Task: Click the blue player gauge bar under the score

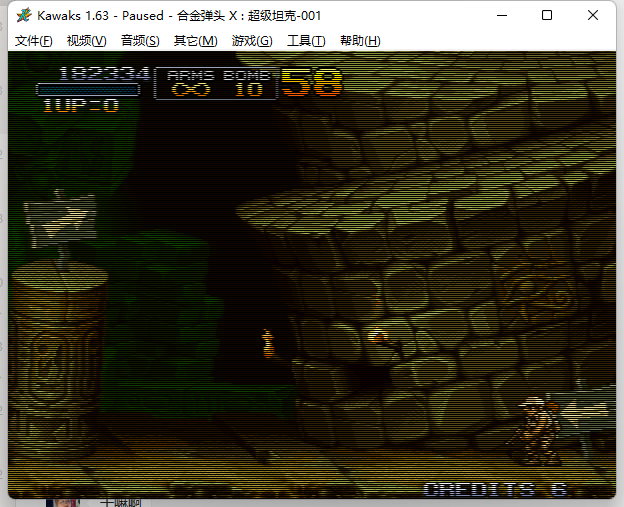Action: coord(88,90)
